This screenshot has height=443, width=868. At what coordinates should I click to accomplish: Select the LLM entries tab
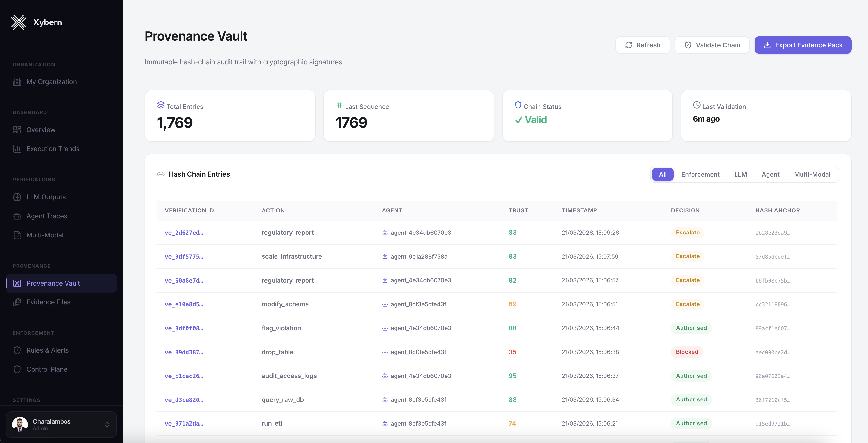pyautogui.click(x=740, y=174)
